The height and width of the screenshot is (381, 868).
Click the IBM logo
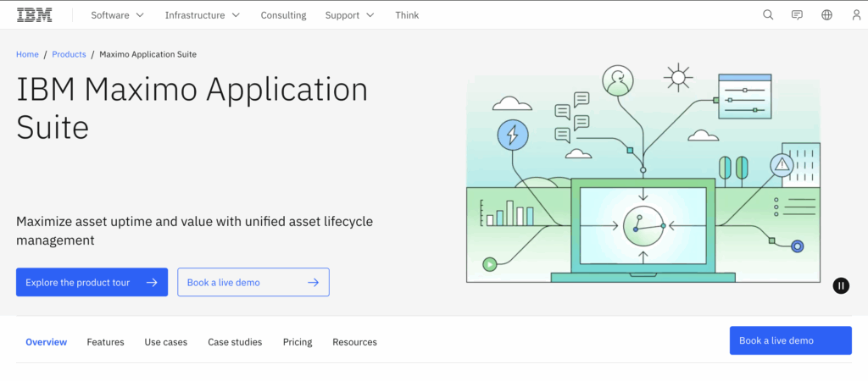point(34,15)
